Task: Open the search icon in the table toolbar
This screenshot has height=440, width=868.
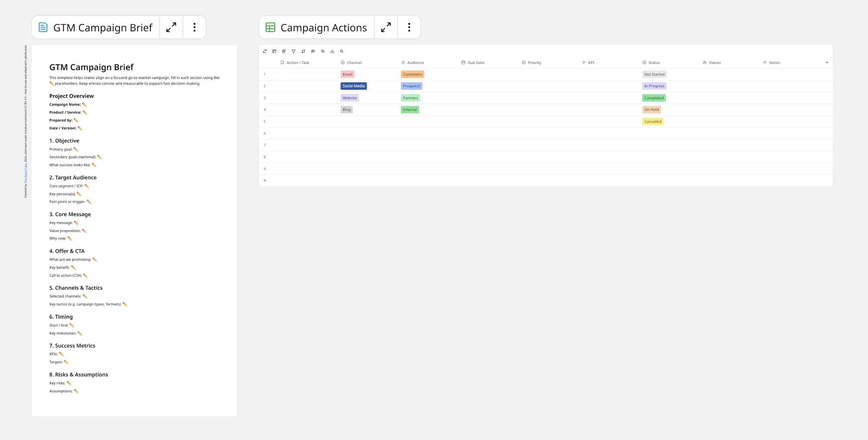Action: tap(342, 51)
